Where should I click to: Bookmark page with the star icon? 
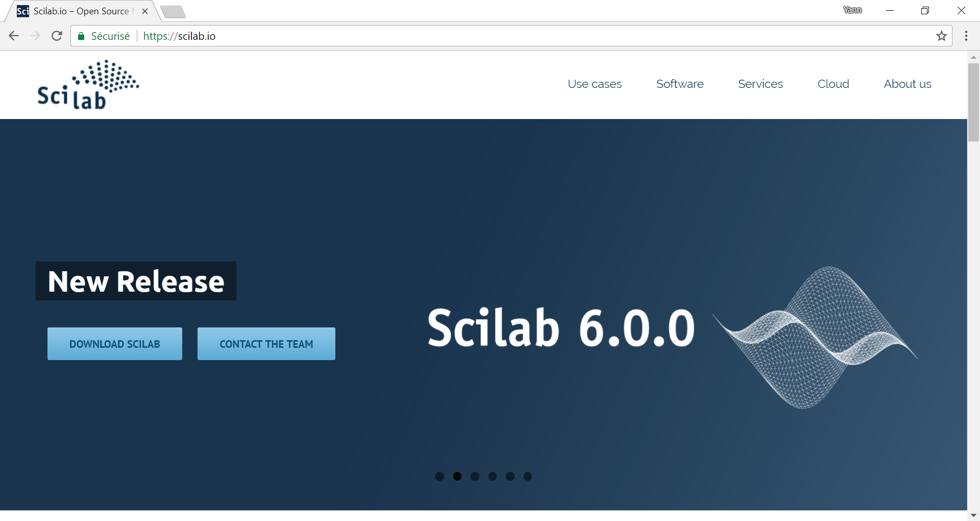(942, 36)
